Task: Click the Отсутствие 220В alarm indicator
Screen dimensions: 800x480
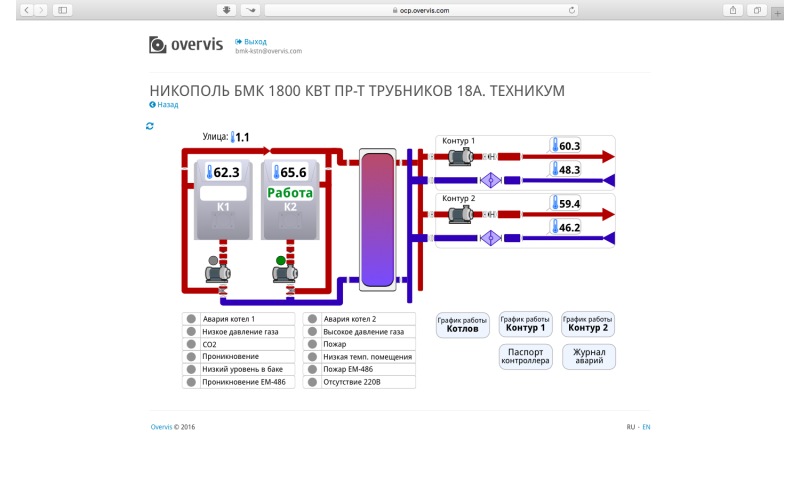Action: pyautogui.click(x=312, y=382)
